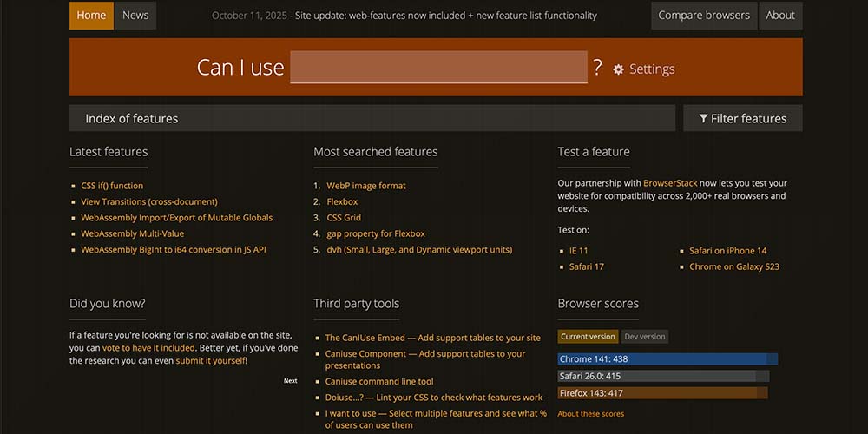Image resolution: width=868 pixels, height=434 pixels.
Task: Test on Safari 17
Action: 586,266
